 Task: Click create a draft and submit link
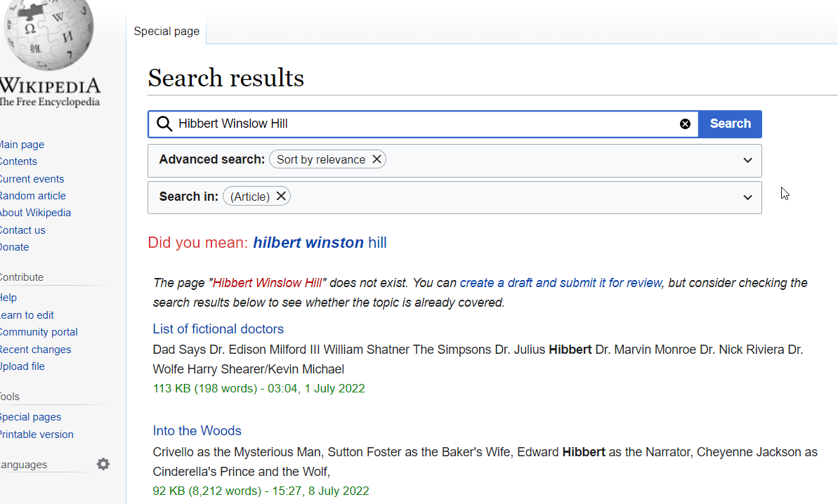[x=561, y=283]
